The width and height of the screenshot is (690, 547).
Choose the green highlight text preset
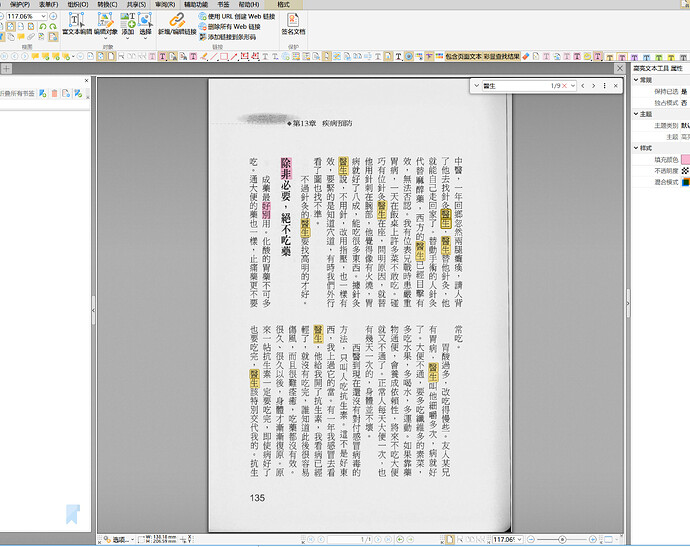click(659, 57)
